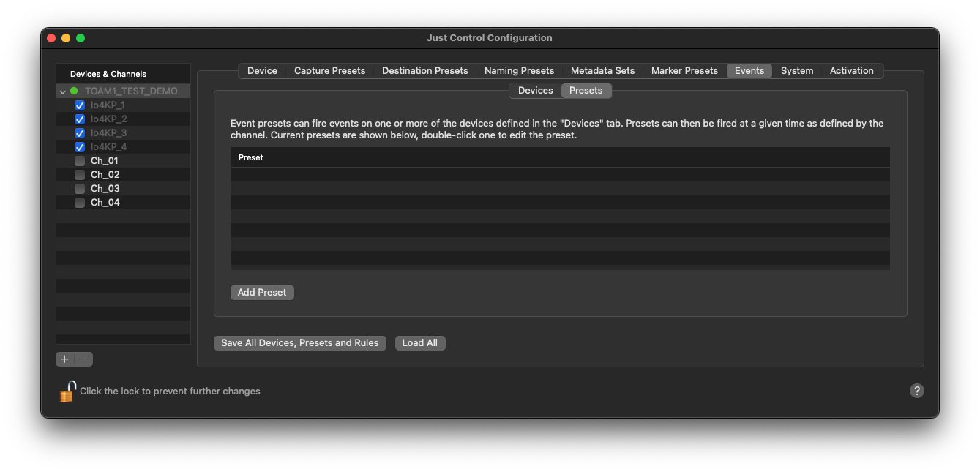The image size is (980, 472).
Task: Open the Capture Presets tab
Action: [x=329, y=71]
